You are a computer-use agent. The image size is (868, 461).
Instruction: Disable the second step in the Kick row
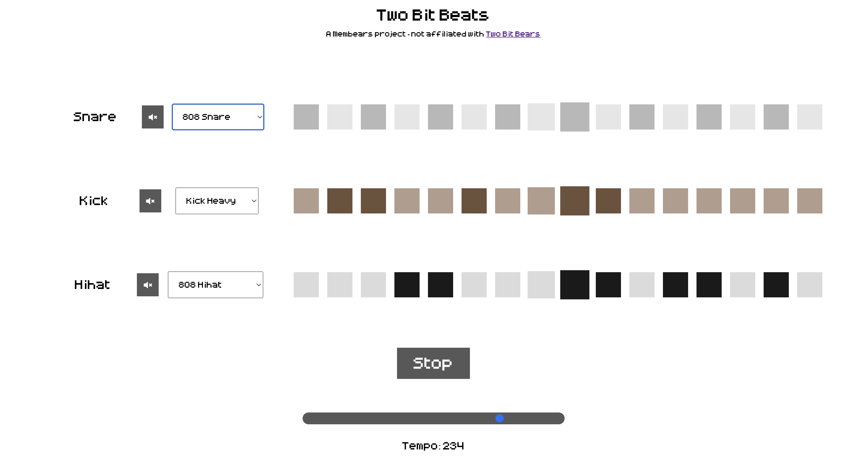coord(340,201)
